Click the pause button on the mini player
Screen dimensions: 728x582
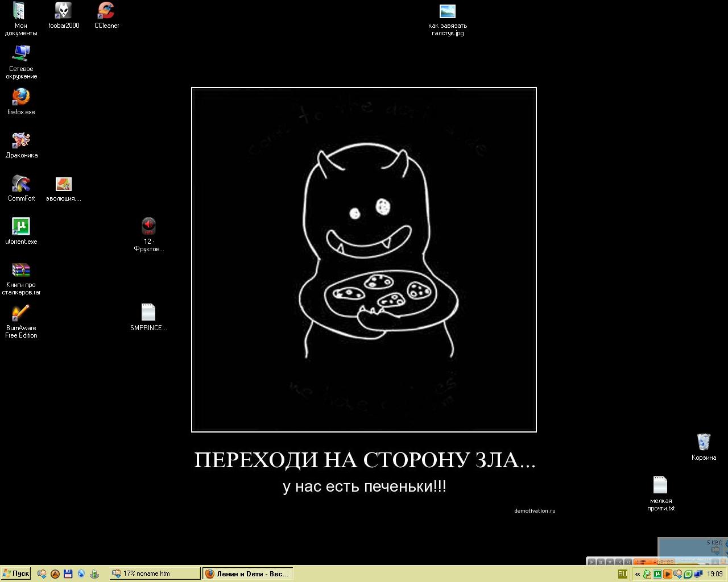pos(601,562)
